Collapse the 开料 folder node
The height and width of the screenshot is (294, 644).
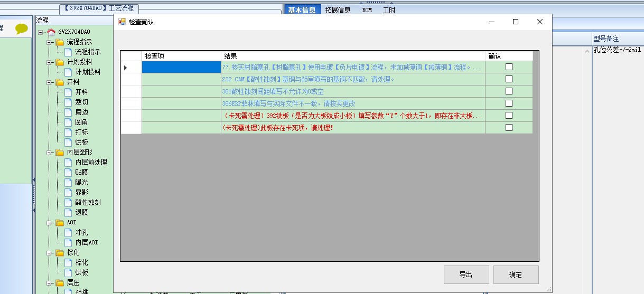pyautogui.click(x=49, y=82)
